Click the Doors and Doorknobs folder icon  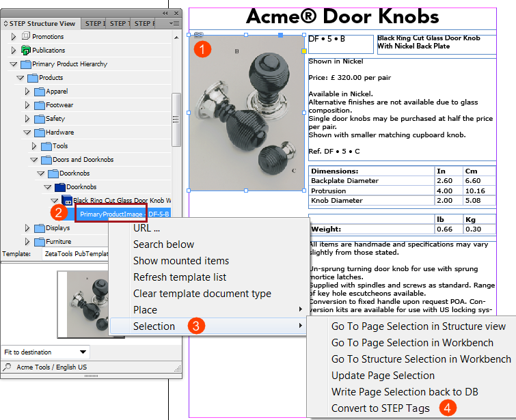tap(46, 160)
